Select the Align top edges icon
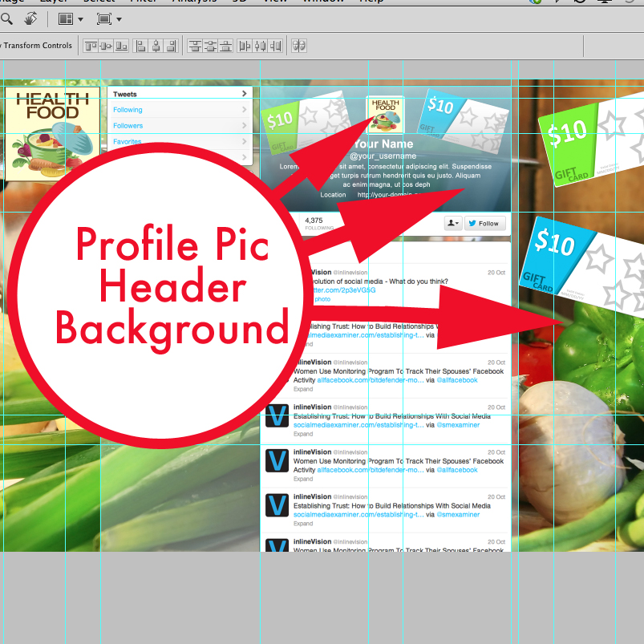Screen dimensions: 644x644 (91, 46)
